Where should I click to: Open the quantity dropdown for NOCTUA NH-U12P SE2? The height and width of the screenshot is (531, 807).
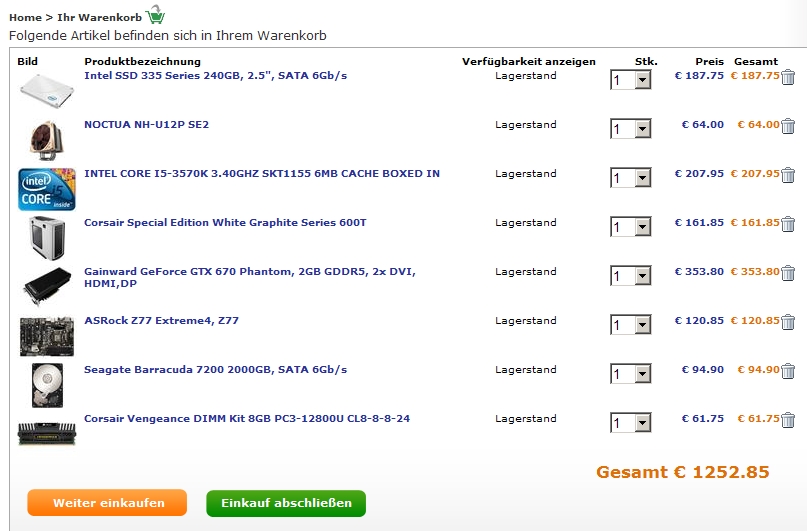point(642,129)
